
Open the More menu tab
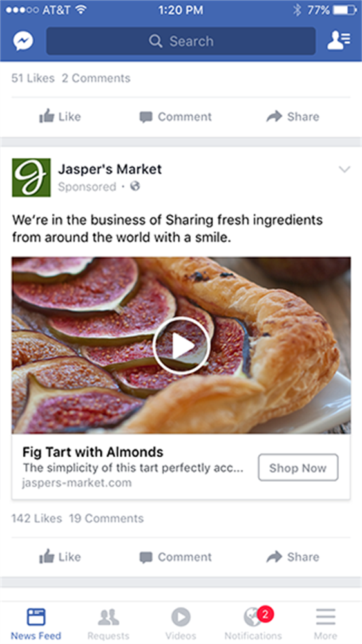(326, 623)
